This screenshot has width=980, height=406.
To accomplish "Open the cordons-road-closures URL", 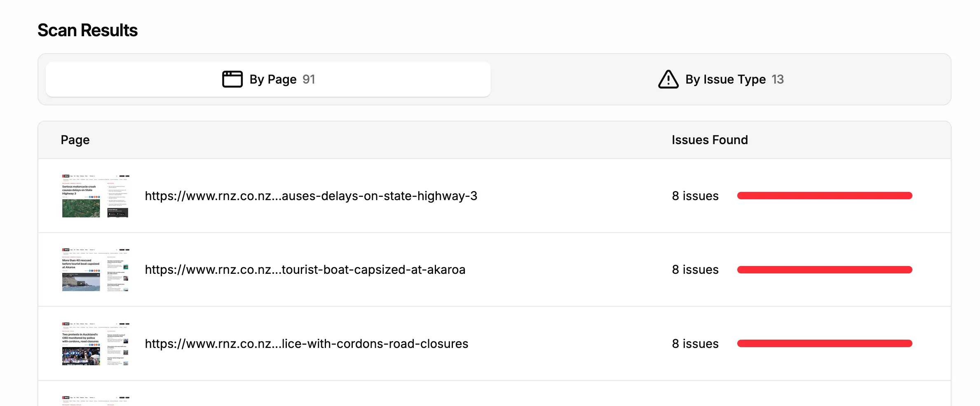I will pyautogui.click(x=306, y=344).
